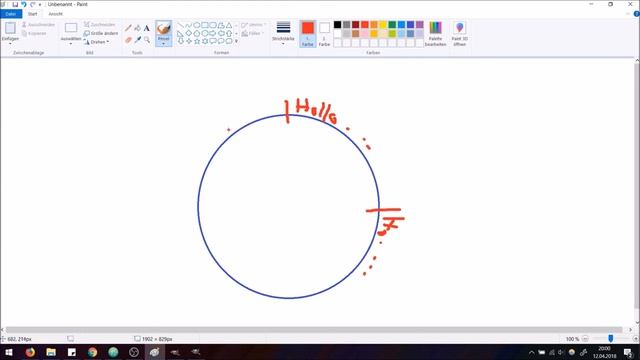Screen dimensions: 640x360
Task: Click the zoom slider handle
Action: pyautogui.click(x=611, y=338)
